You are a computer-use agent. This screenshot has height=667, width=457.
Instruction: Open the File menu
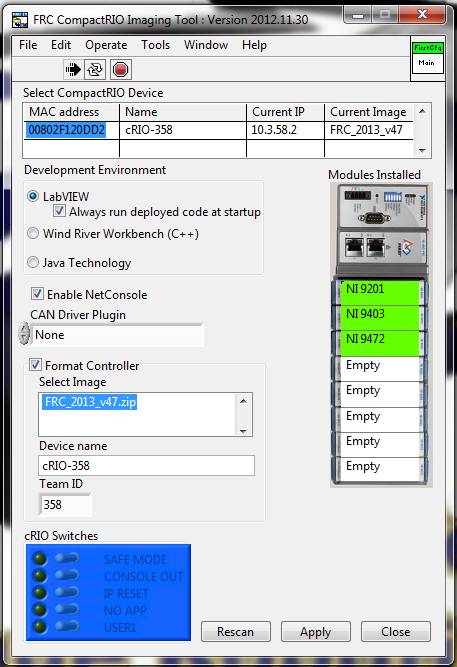pyautogui.click(x=28, y=45)
